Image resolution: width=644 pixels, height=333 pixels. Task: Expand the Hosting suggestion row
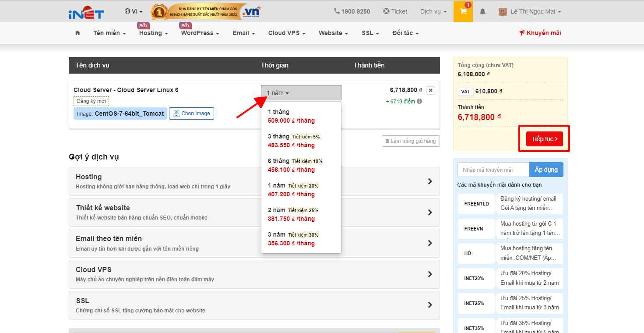pos(254,181)
